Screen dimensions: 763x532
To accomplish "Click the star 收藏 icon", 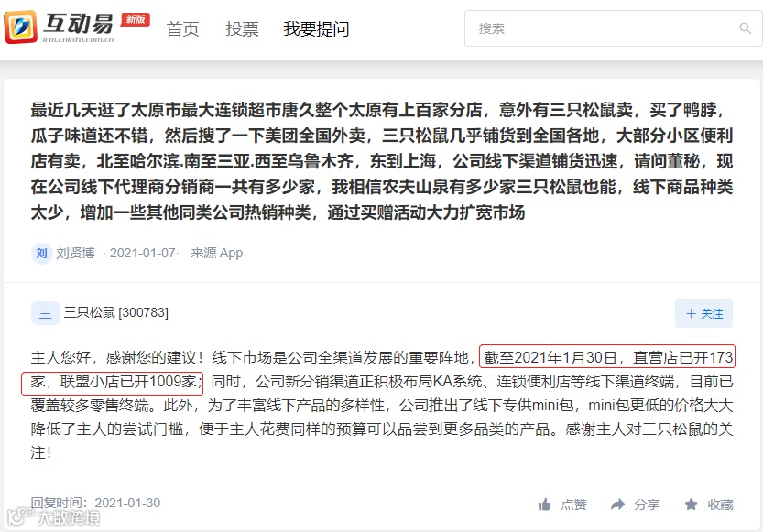I will (x=691, y=505).
